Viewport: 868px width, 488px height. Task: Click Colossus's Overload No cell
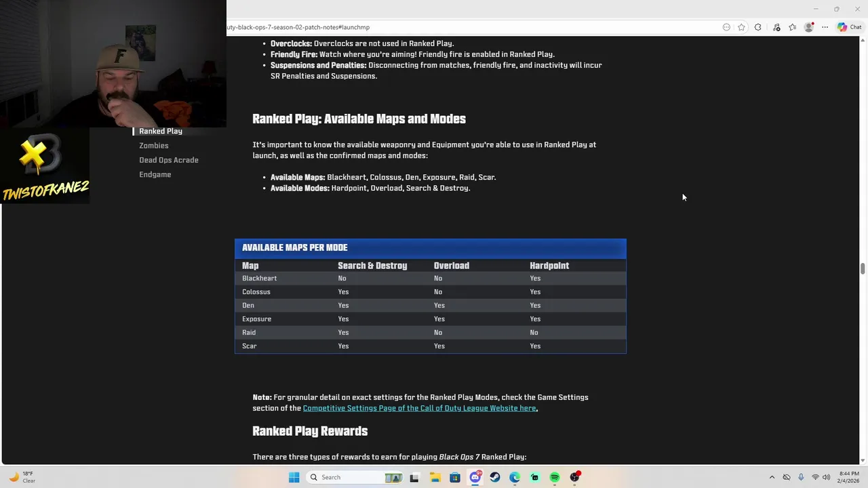pos(438,292)
